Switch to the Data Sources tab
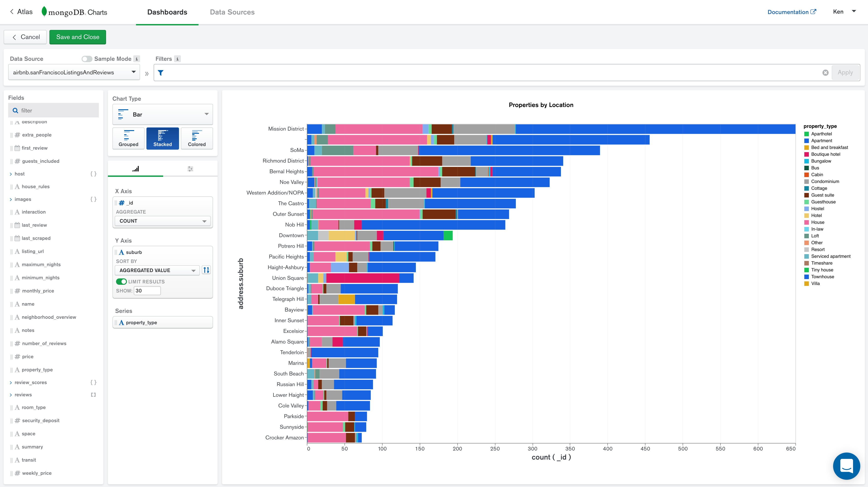Image resolution: width=868 pixels, height=487 pixels. 232,12
